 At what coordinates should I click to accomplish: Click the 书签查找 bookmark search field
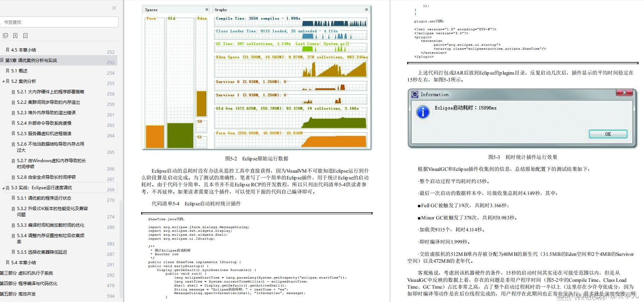(x=59, y=22)
